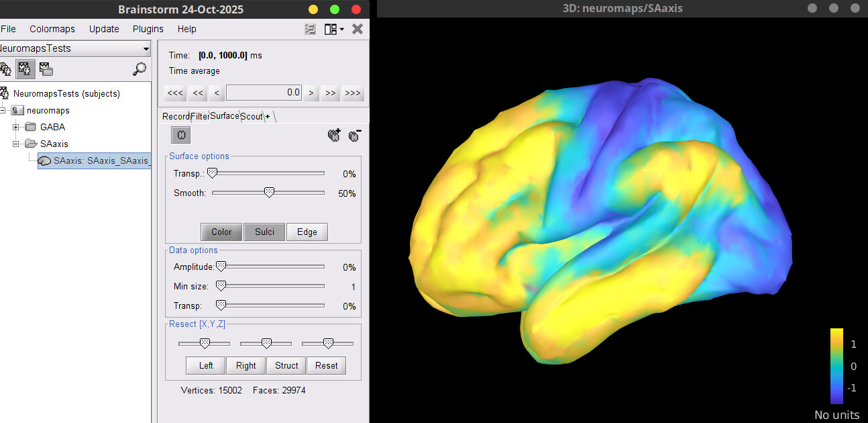
Task: Select the cortex surface button in Surface tab
Action: click(x=181, y=135)
